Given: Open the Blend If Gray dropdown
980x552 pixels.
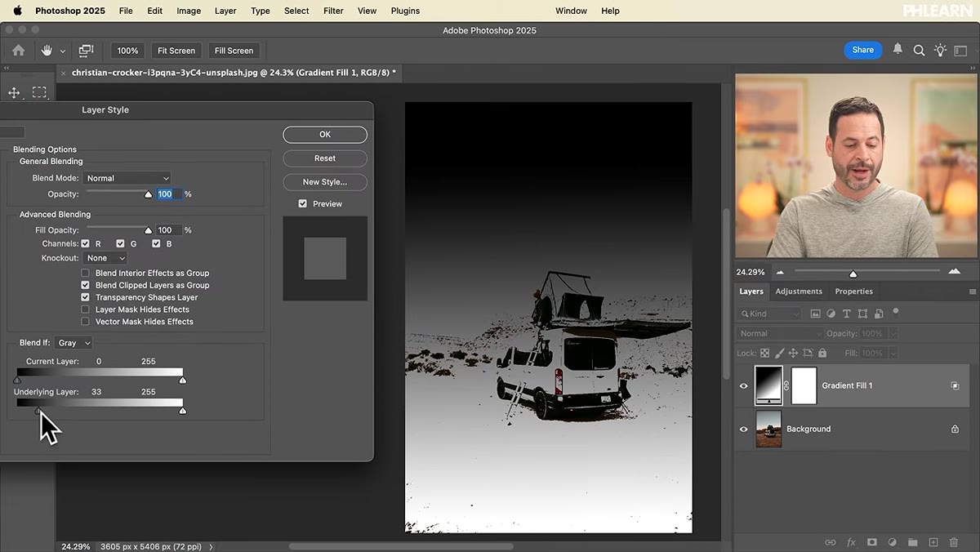Looking at the screenshot, I should pos(74,343).
